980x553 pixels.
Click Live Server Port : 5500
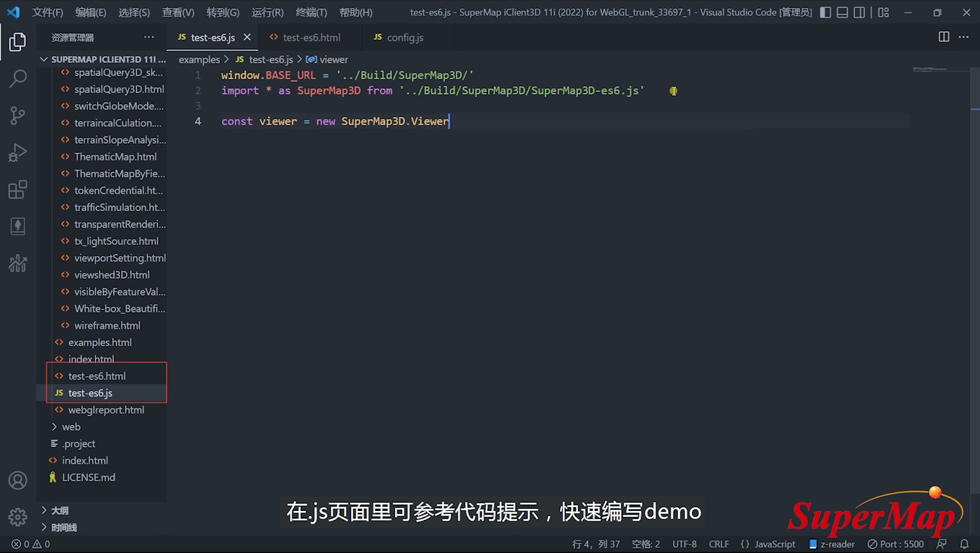(x=895, y=544)
